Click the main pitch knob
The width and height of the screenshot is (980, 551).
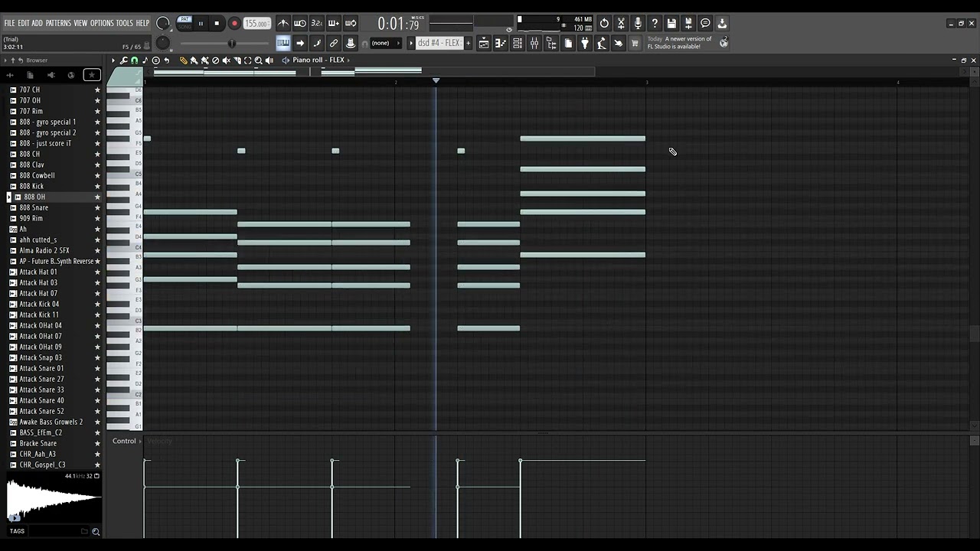tap(163, 44)
